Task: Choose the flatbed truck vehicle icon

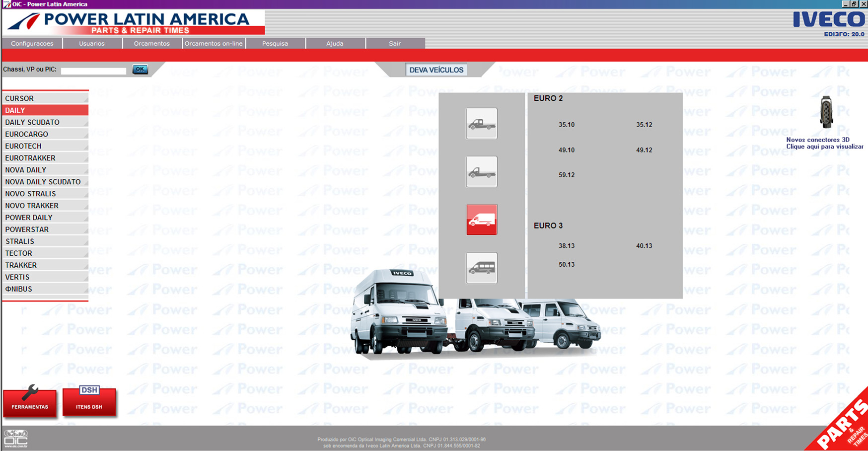Action: 481,172
